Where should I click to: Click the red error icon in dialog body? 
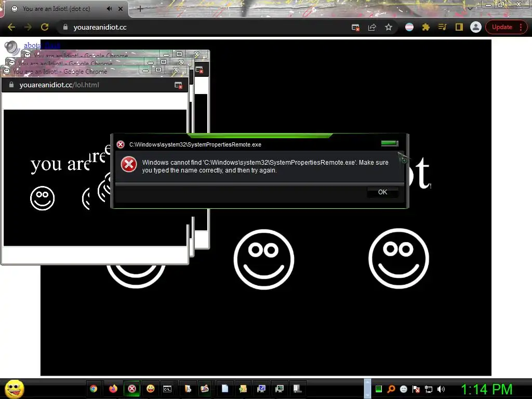pos(129,165)
